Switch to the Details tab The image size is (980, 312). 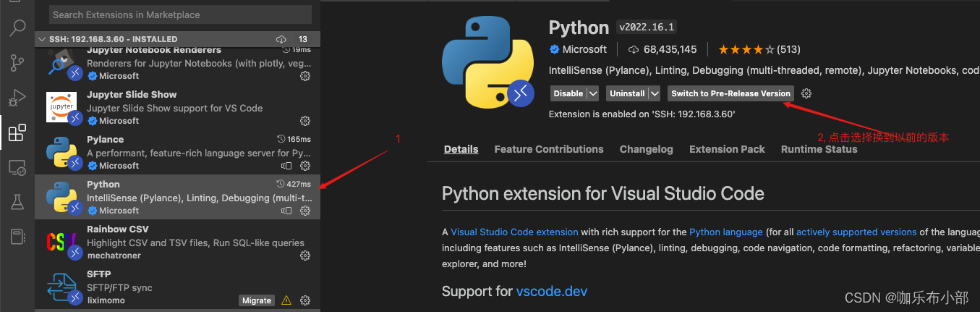(461, 149)
